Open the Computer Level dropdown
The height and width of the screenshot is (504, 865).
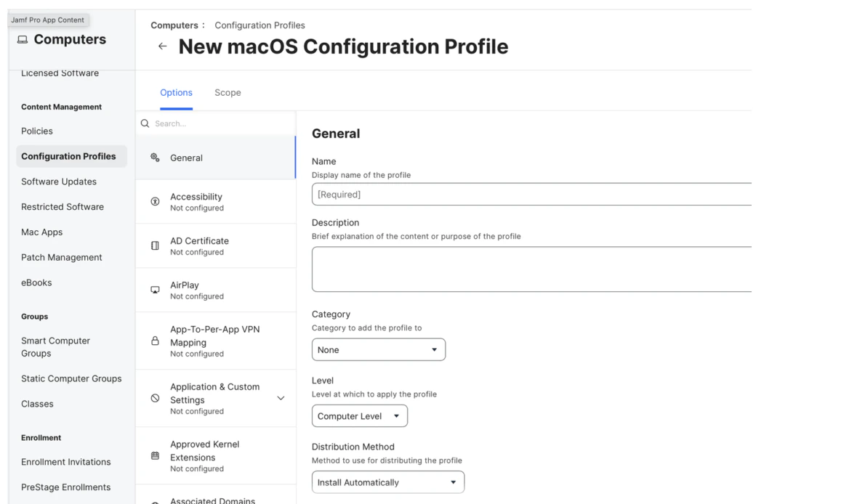(359, 416)
